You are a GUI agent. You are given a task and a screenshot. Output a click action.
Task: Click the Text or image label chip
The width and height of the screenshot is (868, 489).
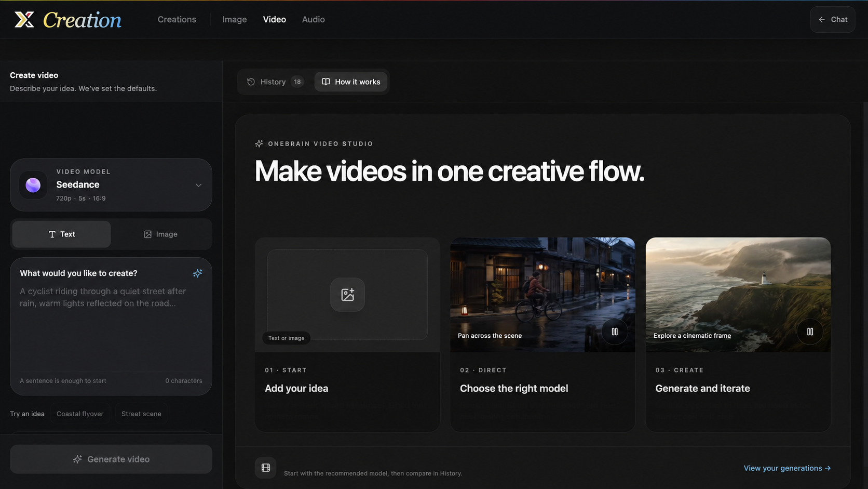pyautogui.click(x=287, y=338)
